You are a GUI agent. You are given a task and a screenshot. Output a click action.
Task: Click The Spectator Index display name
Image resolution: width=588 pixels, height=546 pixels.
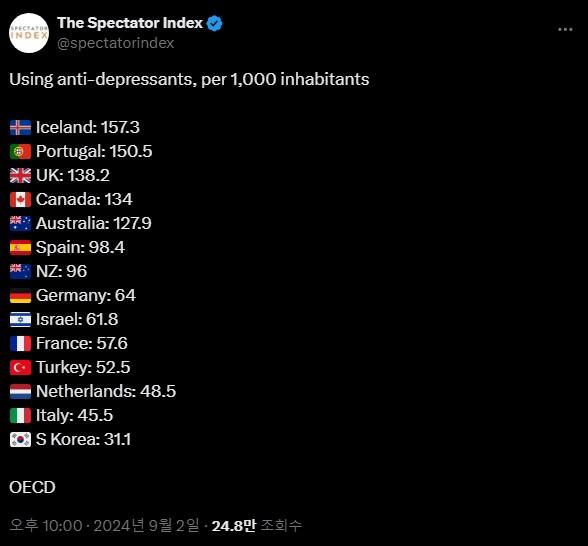click(130, 23)
